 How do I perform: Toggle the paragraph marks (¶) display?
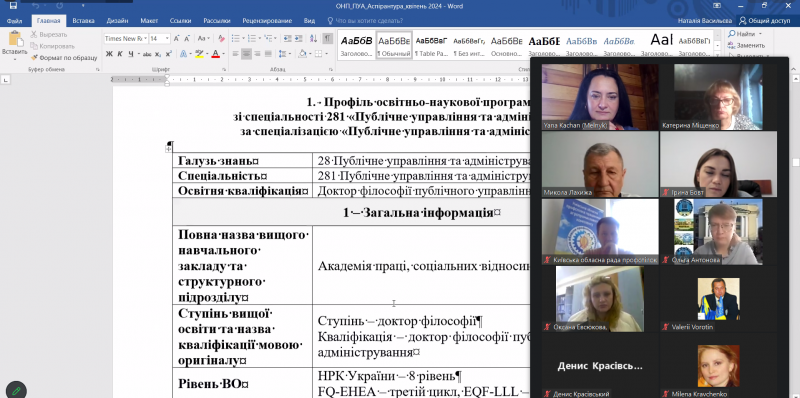(x=328, y=38)
